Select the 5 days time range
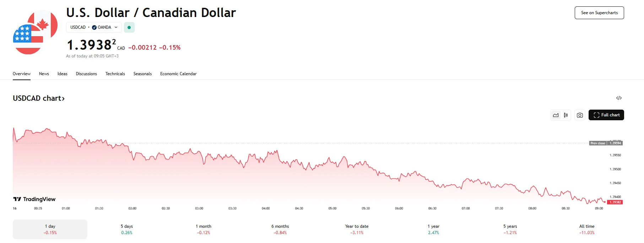The height and width of the screenshot is (243, 644). (126, 229)
